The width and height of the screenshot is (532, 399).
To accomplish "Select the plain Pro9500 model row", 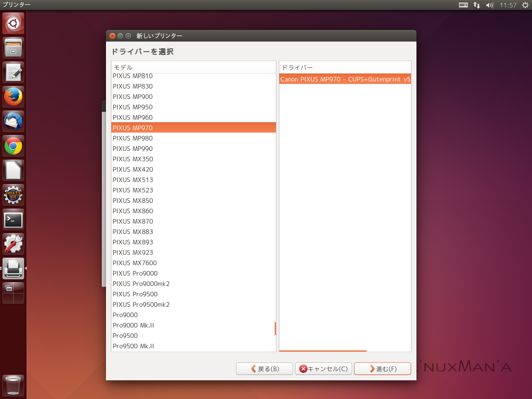I will click(194, 335).
